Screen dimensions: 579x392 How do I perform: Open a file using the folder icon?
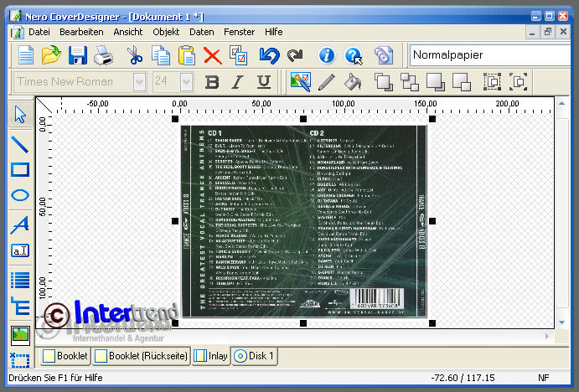(x=51, y=55)
